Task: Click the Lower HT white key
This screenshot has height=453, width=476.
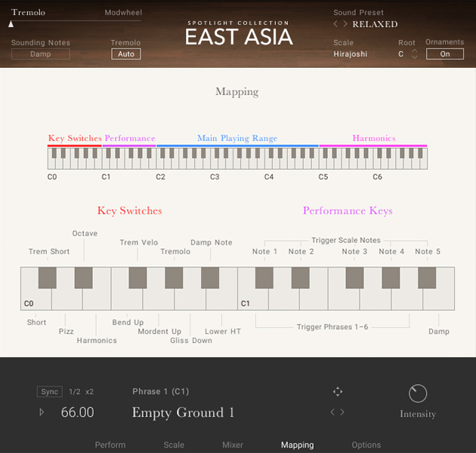Action: 221,299
